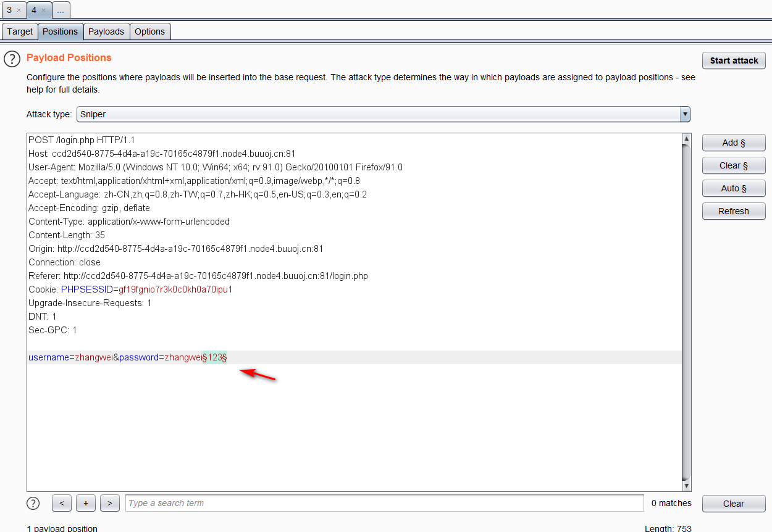Image resolution: width=772 pixels, height=532 pixels.
Task: Click the Auto § button
Action: [x=734, y=188]
